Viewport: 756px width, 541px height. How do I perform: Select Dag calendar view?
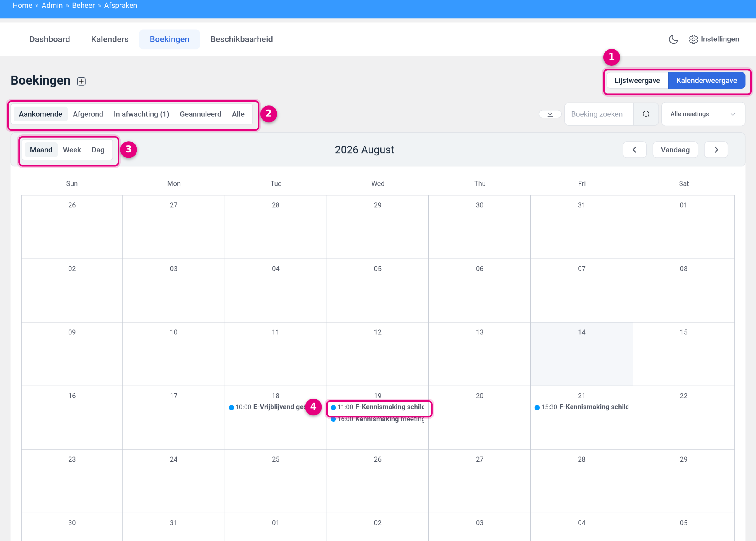(98, 150)
